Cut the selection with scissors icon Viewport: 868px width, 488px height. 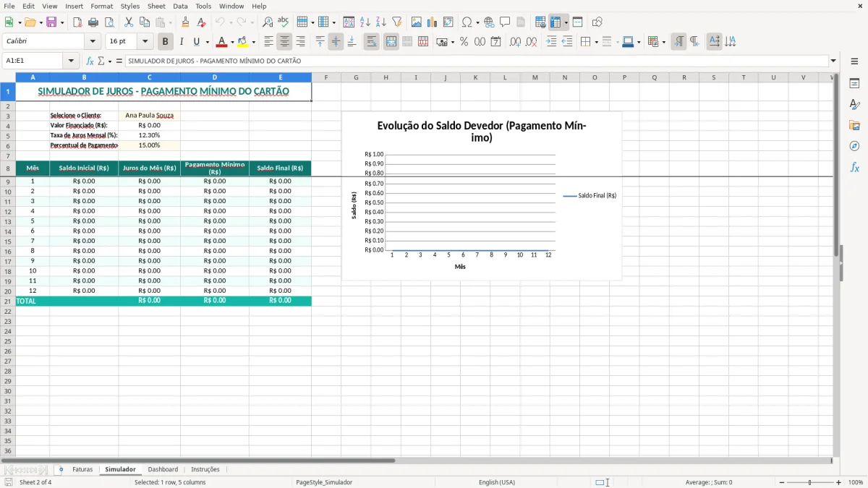(128, 22)
